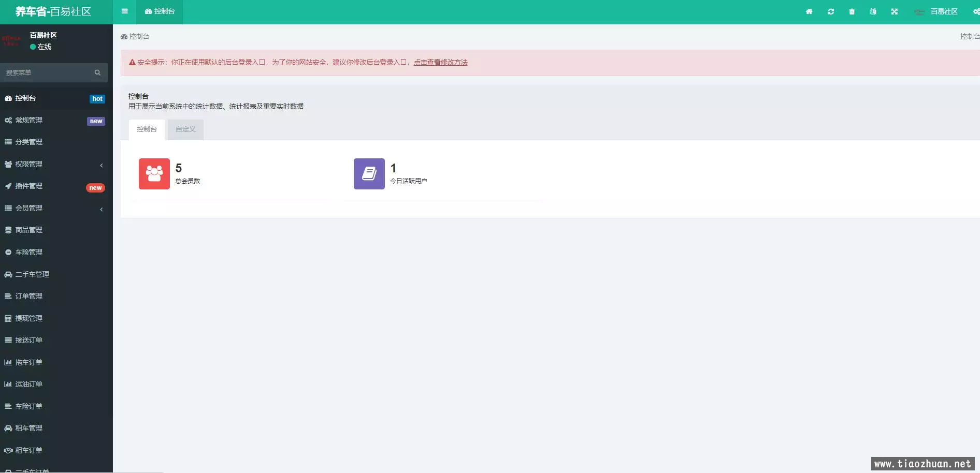This screenshot has height=473, width=980.
Task: Click the search magnifier icon in the sidebar
Action: tap(97, 73)
